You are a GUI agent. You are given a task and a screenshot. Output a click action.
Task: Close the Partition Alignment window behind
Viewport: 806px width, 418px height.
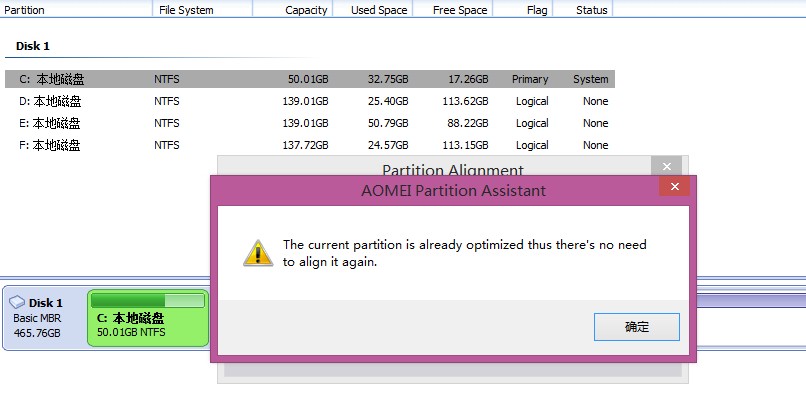[667, 166]
